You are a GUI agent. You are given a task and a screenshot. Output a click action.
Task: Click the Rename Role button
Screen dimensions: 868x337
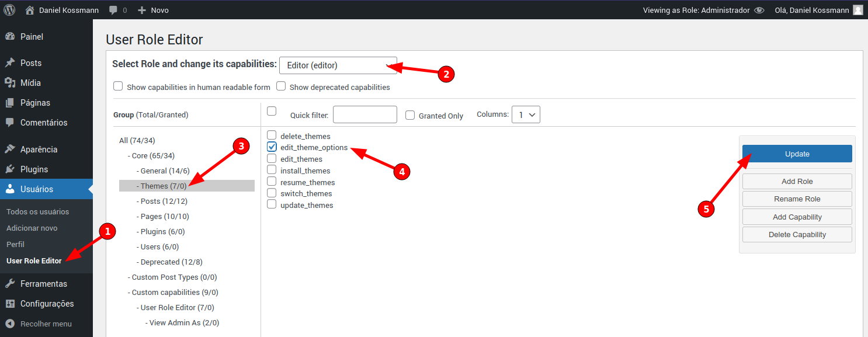point(797,199)
